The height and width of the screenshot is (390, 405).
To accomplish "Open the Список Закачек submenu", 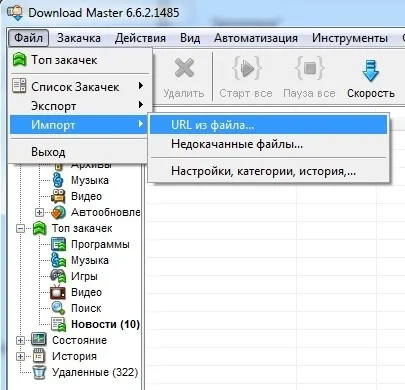I will pos(79,87).
